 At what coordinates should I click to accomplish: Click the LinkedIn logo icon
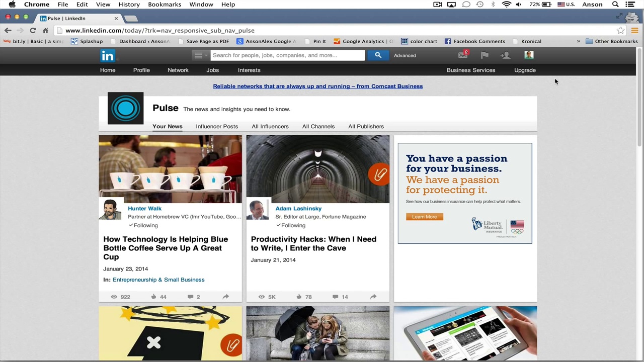(x=107, y=55)
